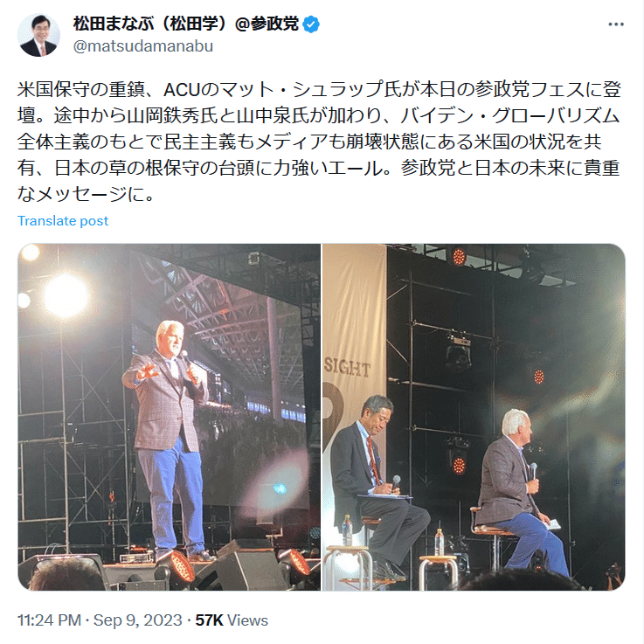Open the left photo of speaker standing
This screenshot has width=644, height=644.
169,417
